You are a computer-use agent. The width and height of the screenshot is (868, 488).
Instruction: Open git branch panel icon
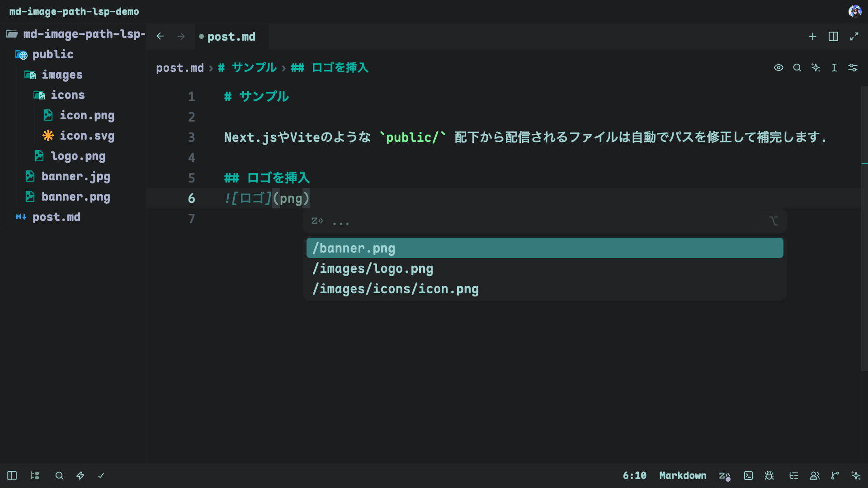tap(835, 475)
